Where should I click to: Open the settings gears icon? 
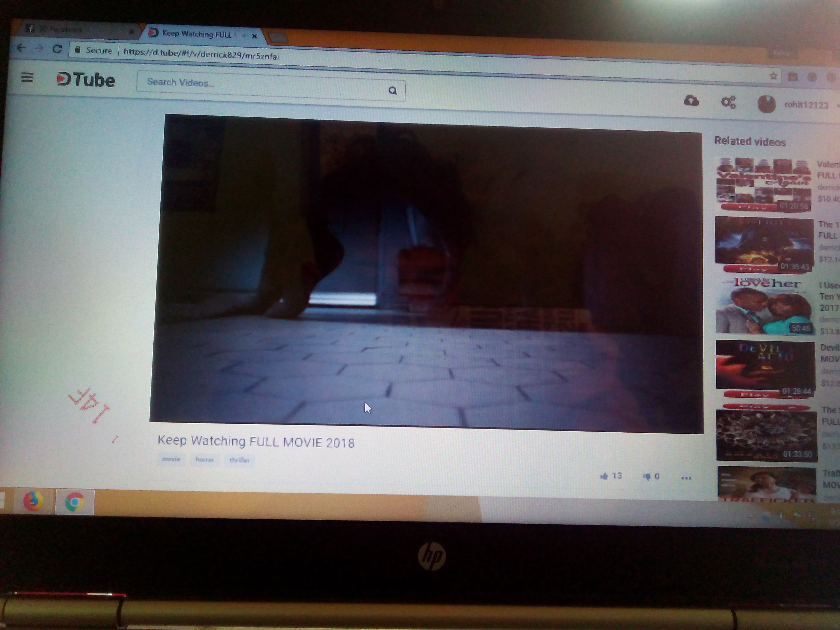(728, 102)
